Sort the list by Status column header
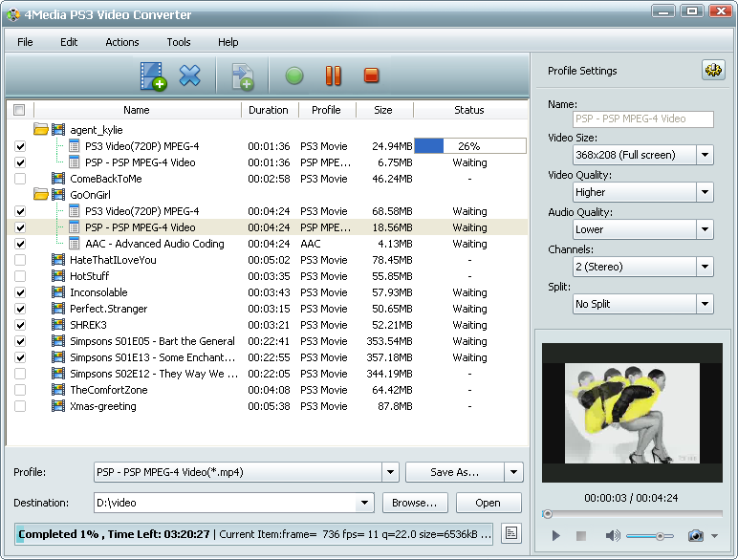 (x=468, y=110)
